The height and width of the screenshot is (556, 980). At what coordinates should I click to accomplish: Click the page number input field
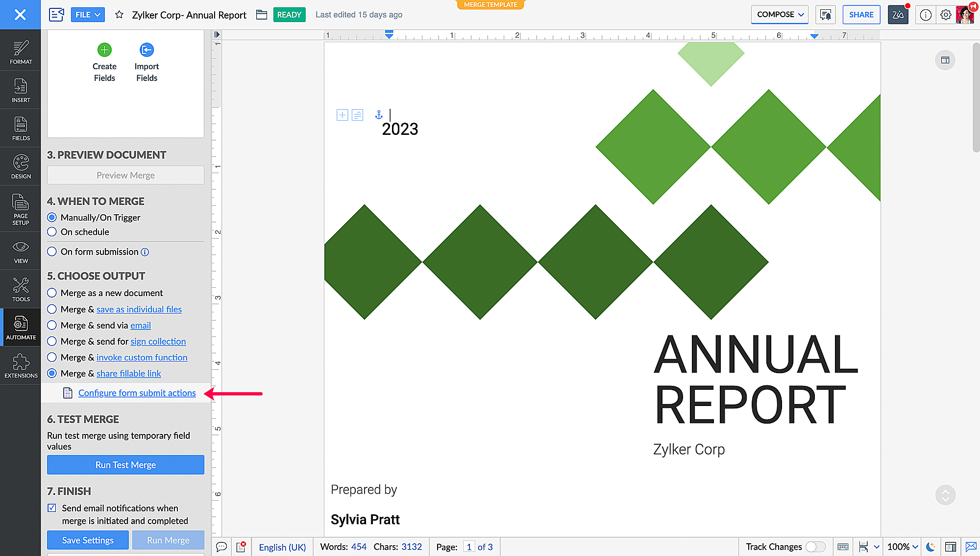468,547
